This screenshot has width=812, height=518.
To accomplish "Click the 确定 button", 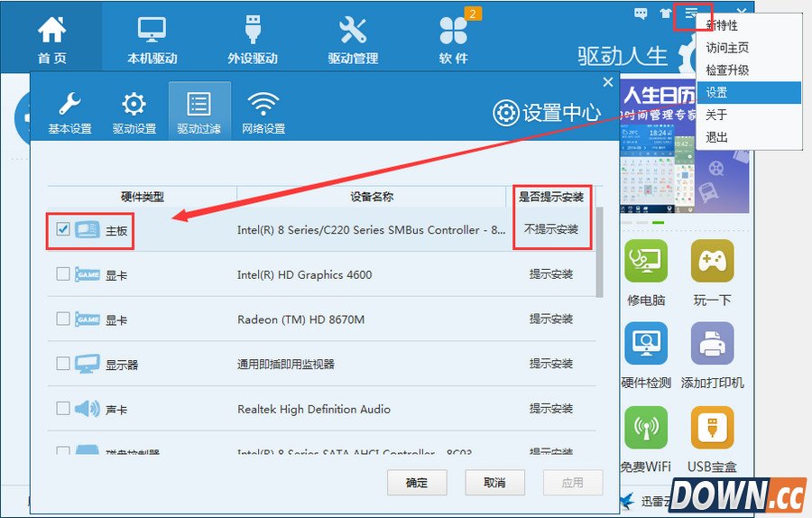I will pyautogui.click(x=417, y=483).
